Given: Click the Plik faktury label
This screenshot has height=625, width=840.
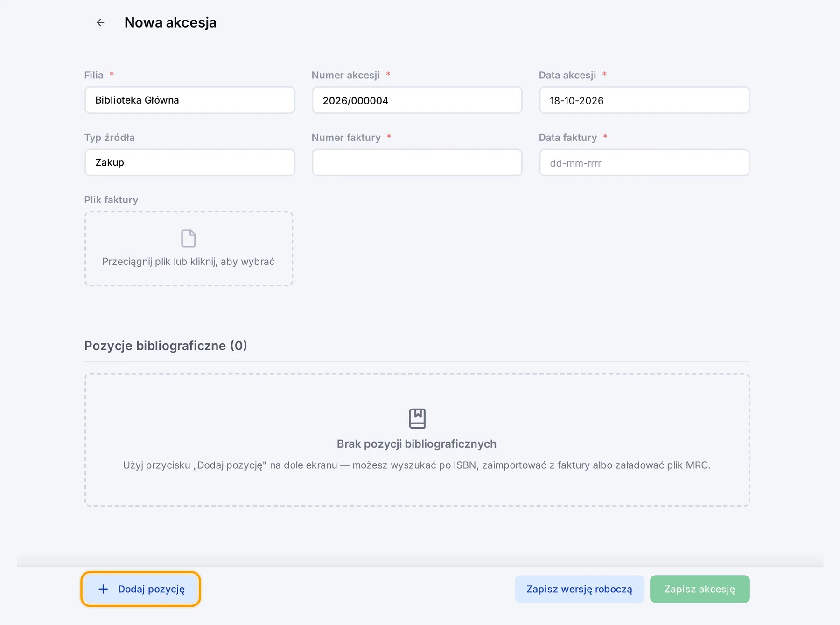Looking at the screenshot, I should pyautogui.click(x=111, y=200).
